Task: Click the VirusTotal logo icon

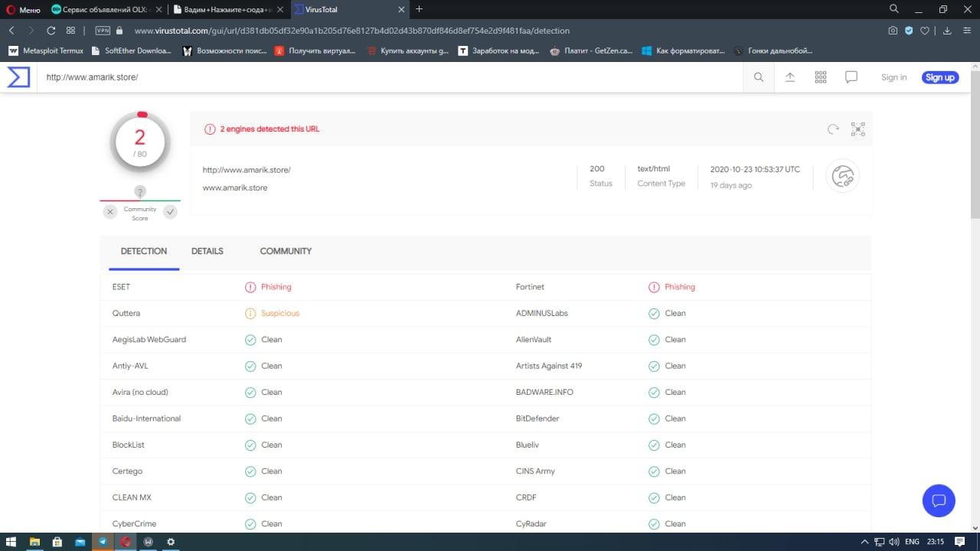Action: 18,77
